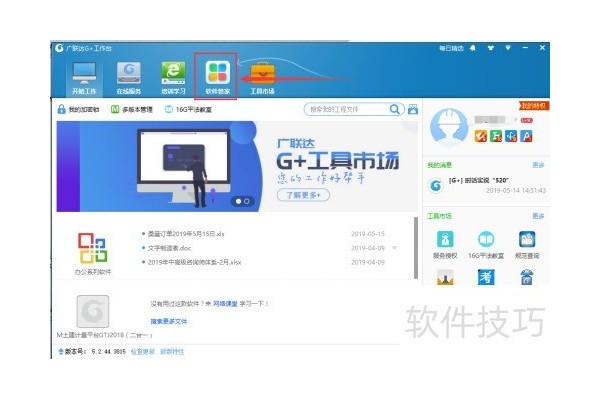The height and width of the screenshot is (400, 600).
Task: Open the 办公系列软件 Office icon
Action: pos(93,248)
